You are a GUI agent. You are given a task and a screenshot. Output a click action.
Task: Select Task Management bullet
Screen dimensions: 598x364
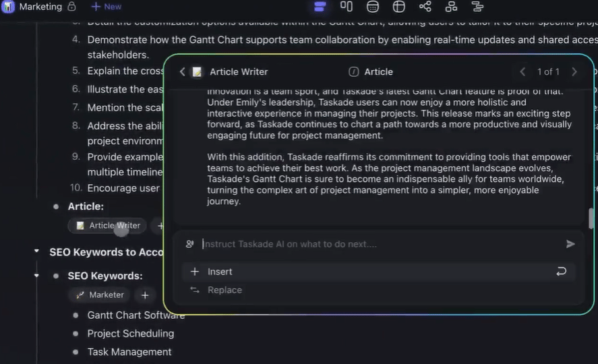[129, 352]
